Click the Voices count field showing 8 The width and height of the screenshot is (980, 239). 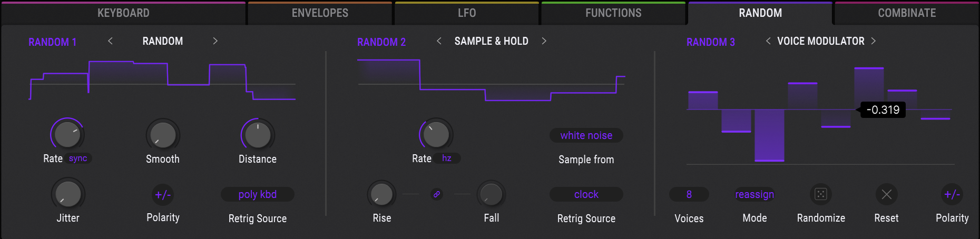[x=689, y=194]
